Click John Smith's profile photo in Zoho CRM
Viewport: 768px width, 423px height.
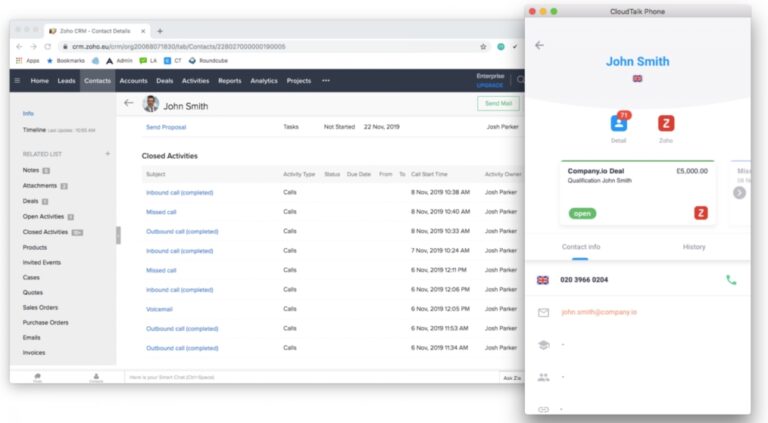[x=150, y=104]
